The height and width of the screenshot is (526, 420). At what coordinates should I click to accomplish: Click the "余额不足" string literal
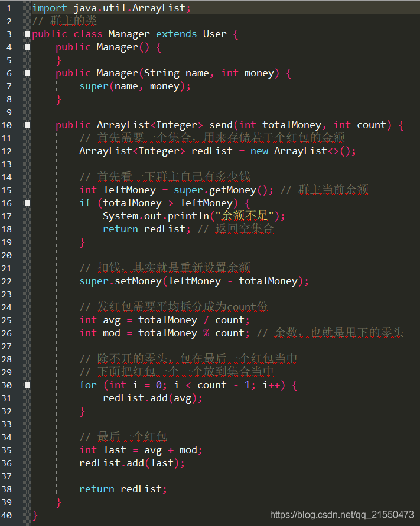point(245,216)
